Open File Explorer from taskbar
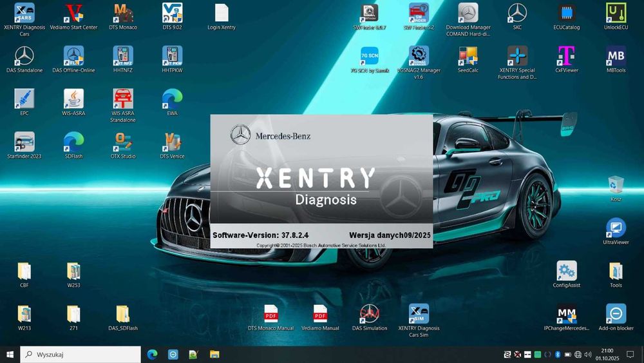This screenshot has height=363, width=644. (x=214, y=355)
